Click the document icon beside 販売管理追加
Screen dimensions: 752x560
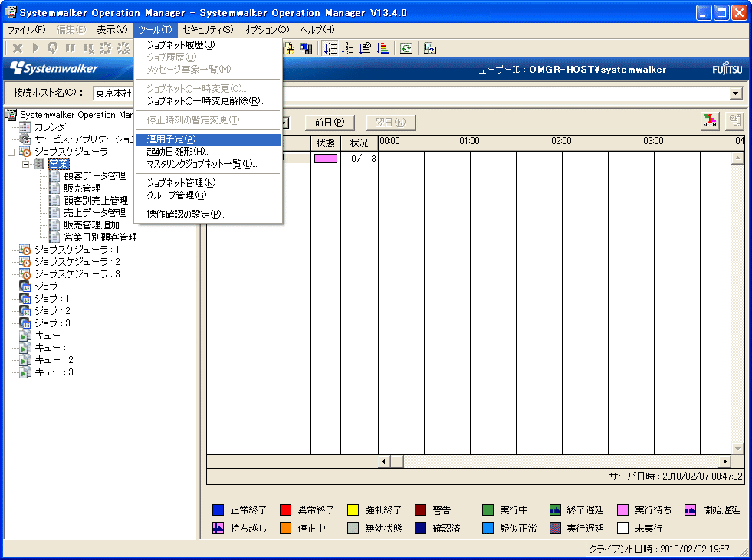pyautogui.click(x=55, y=225)
